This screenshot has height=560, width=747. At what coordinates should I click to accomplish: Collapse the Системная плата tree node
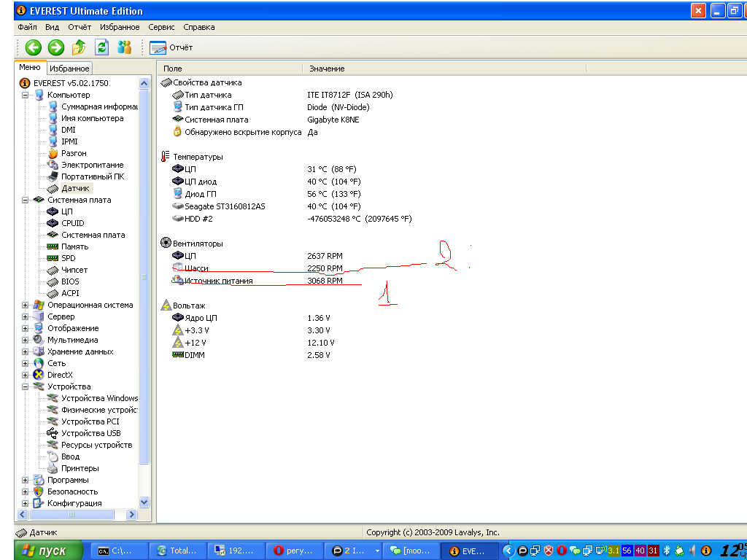pos(25,200)
